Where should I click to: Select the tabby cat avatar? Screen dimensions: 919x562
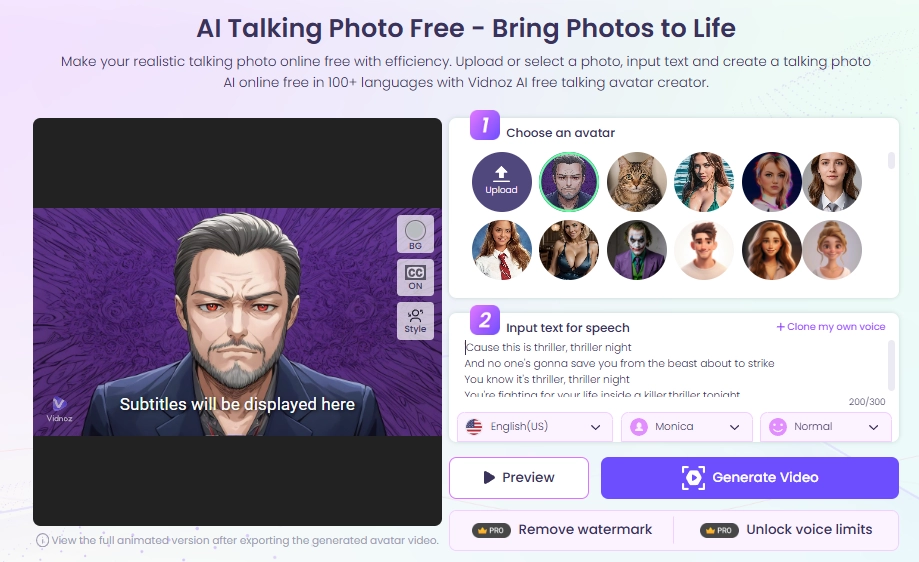coord(637,182)
